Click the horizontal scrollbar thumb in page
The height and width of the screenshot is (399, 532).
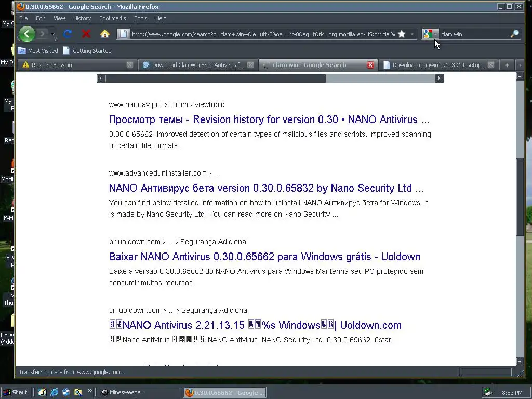[x=216, y=78]
